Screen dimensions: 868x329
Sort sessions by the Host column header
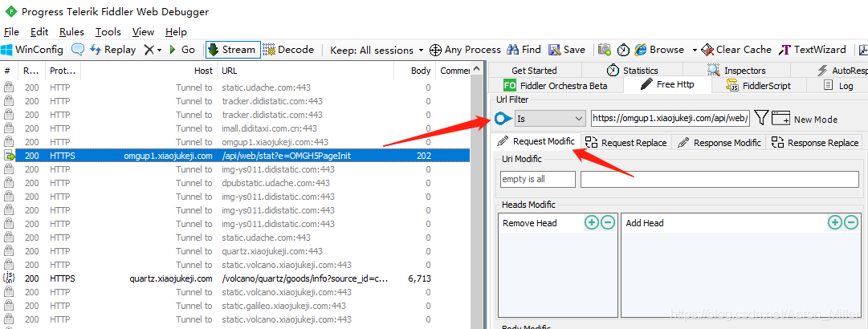(x=149, y=71)
